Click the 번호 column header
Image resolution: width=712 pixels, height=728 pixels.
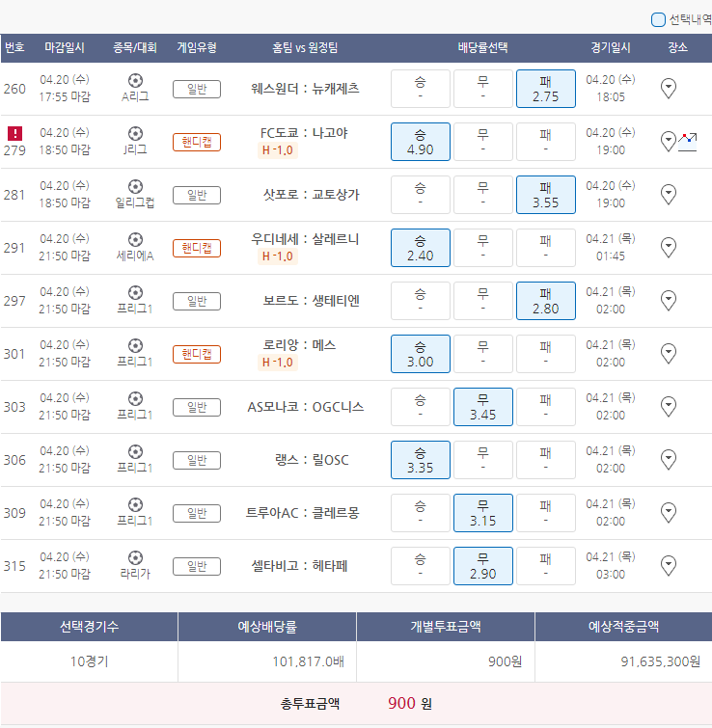[14, 47]
